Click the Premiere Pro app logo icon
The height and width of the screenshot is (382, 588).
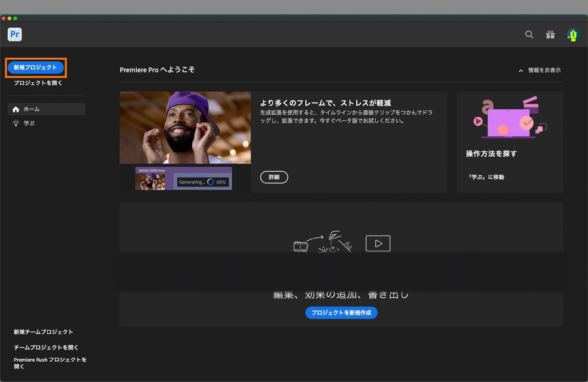coord(15,34)
